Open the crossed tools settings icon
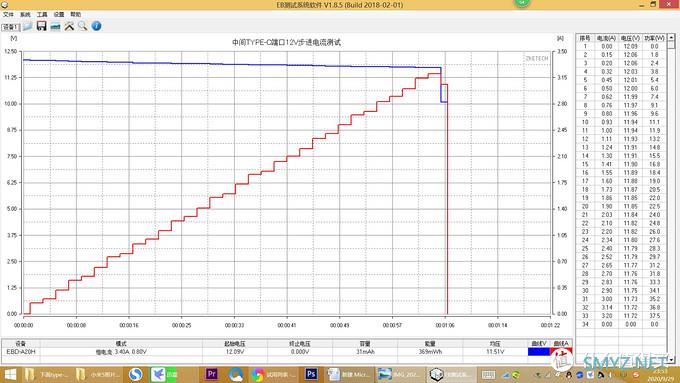 point(69,26)
